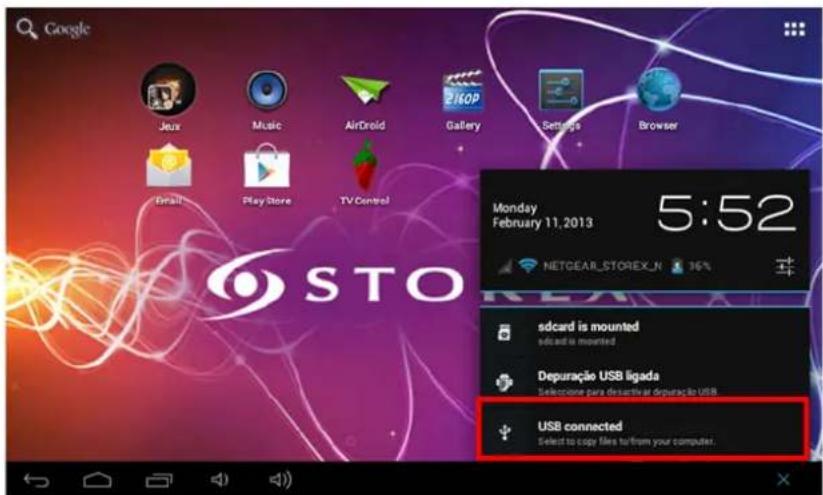Image resolution: width=823 pixels, height=495 pixels.
Task: Tap the 5:52 clock display
Action: 726,213
